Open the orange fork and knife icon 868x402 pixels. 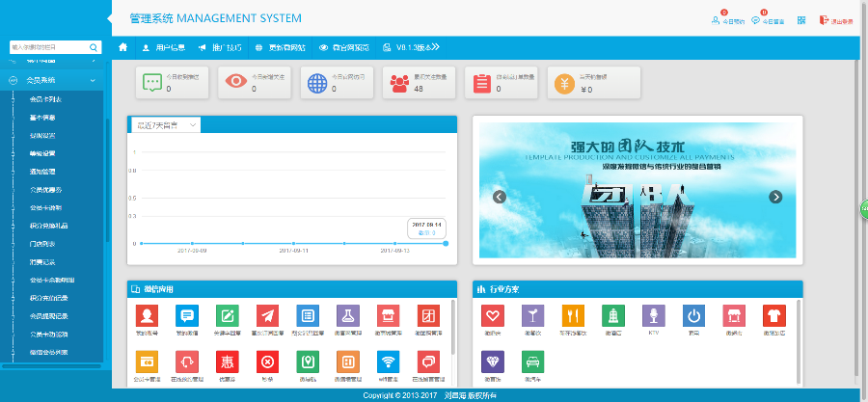click(x=573, y=316)
